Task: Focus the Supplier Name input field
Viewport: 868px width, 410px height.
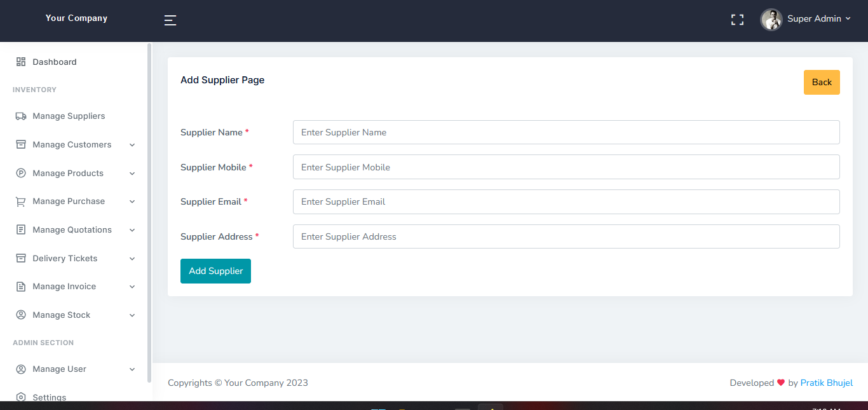Action: click(566, 132)
